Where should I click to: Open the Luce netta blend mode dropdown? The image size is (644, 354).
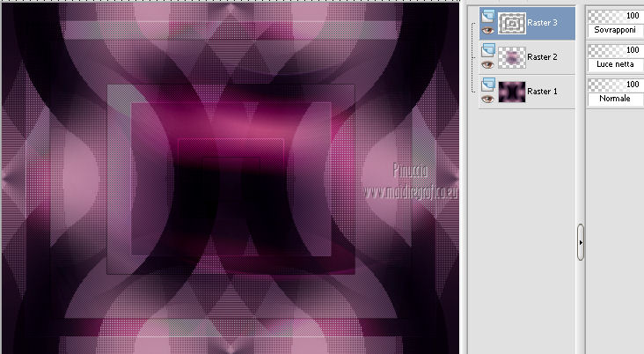[615, 64]
